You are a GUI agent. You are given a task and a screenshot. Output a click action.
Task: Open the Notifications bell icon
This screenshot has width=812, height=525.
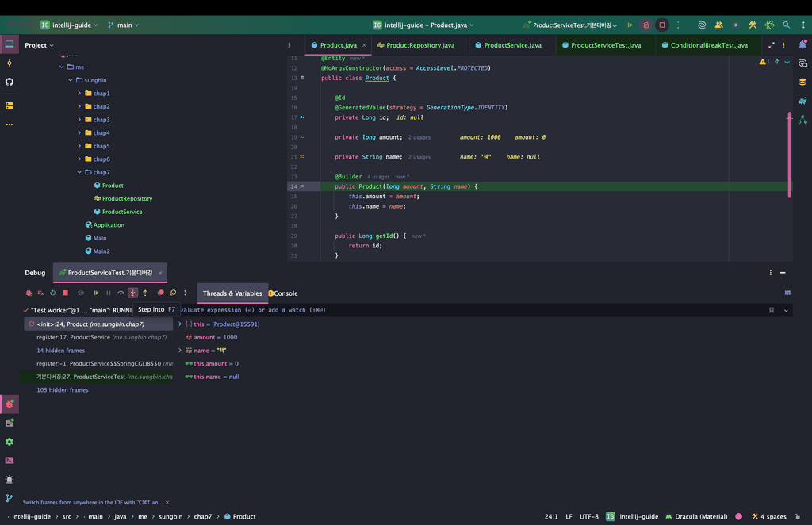coord(802,45)
